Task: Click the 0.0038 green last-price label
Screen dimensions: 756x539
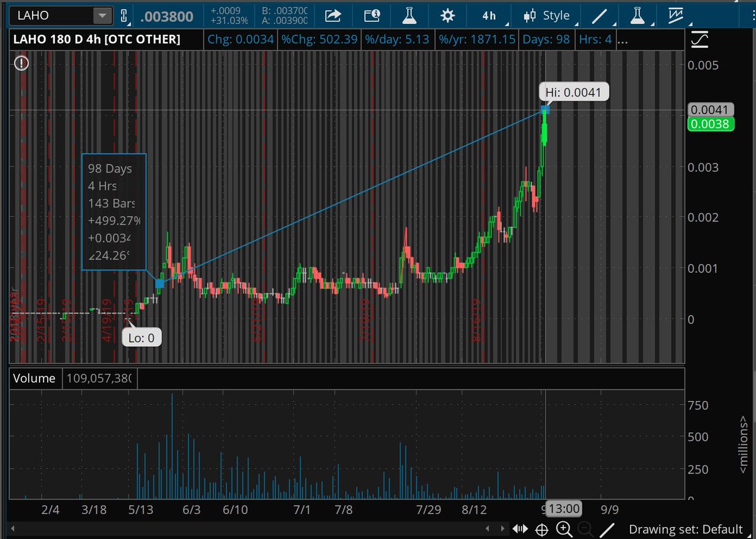Action: [709, 124]
